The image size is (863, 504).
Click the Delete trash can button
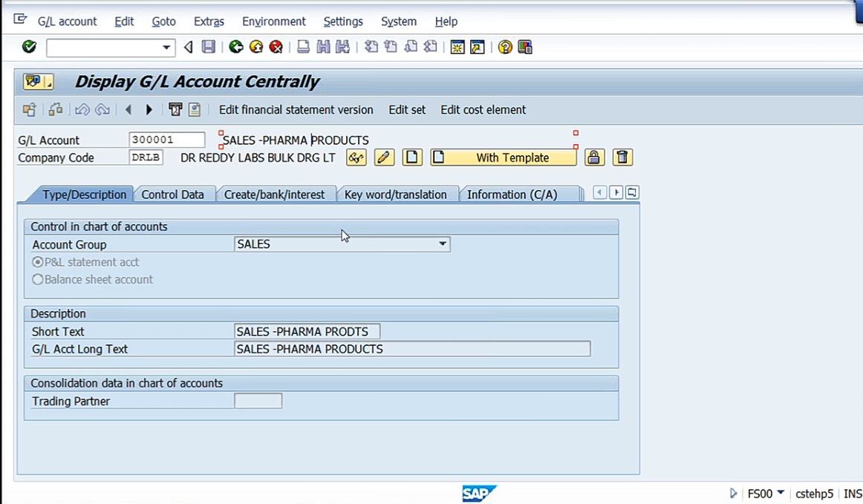622,157
